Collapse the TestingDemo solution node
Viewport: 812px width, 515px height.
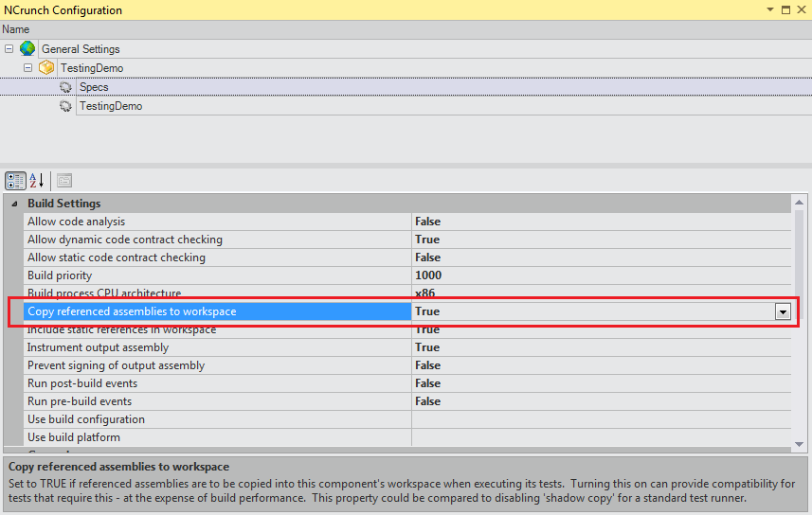27,68
